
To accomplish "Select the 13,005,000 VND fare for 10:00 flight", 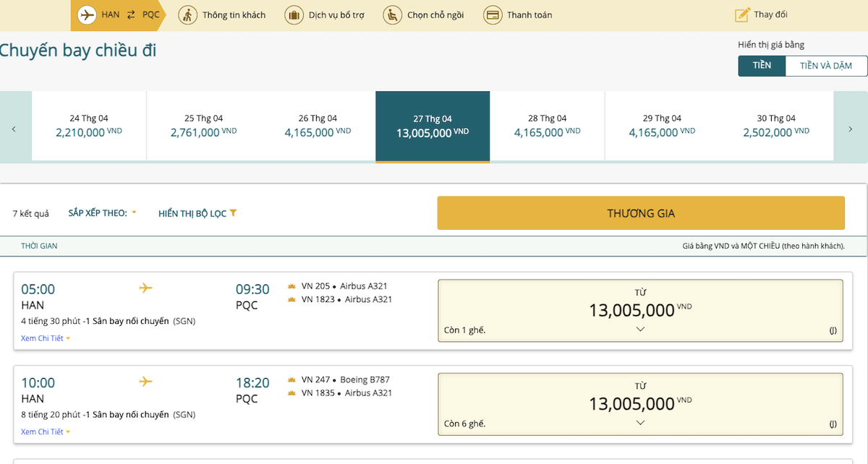I will click(640, 403).
